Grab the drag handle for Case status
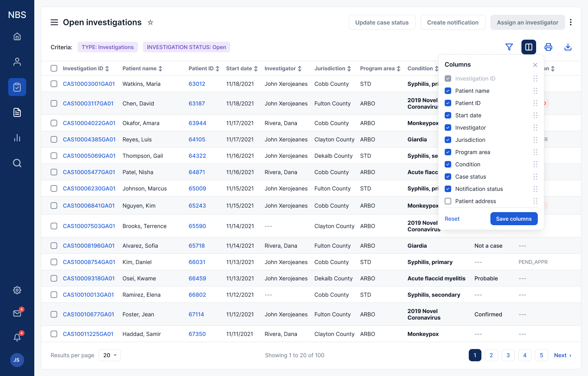The height and width of the screenshot is (376, 588). [535, 177]
